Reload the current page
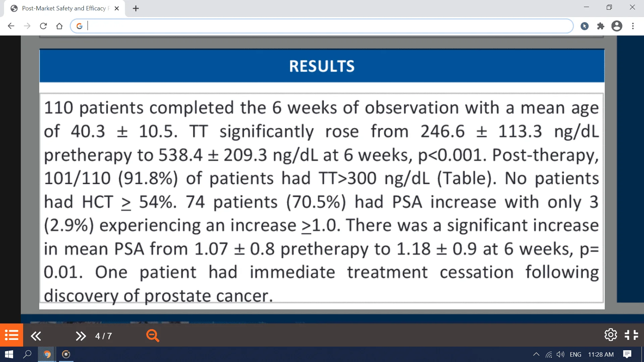This screenshot has width=644, height=362. (43, 26)
